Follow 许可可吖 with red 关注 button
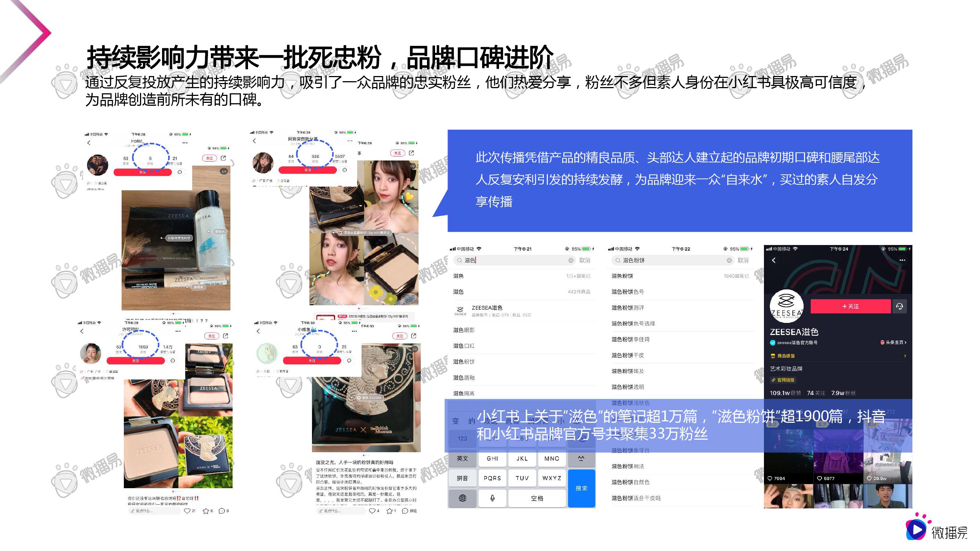Viewport: 980px width, 551px height. [x=136, y=360]
